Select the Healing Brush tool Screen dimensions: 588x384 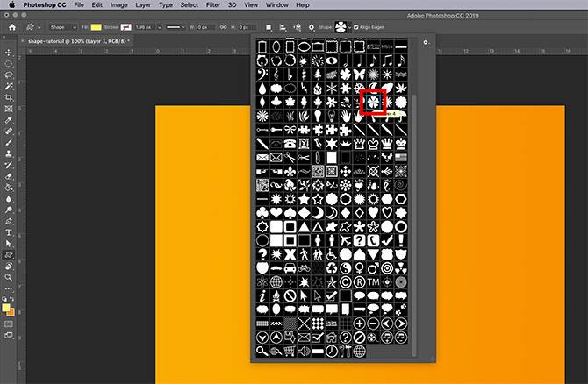coord(8,132)
